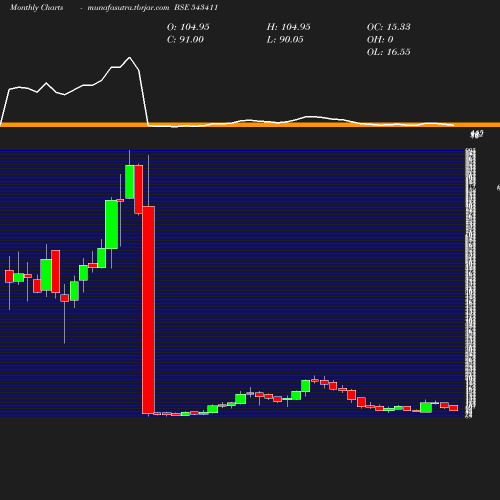The height and width of the screenshot is (500, 500).
Task: Click the 'Monthly Charts' title text
Action: (36, 8)
